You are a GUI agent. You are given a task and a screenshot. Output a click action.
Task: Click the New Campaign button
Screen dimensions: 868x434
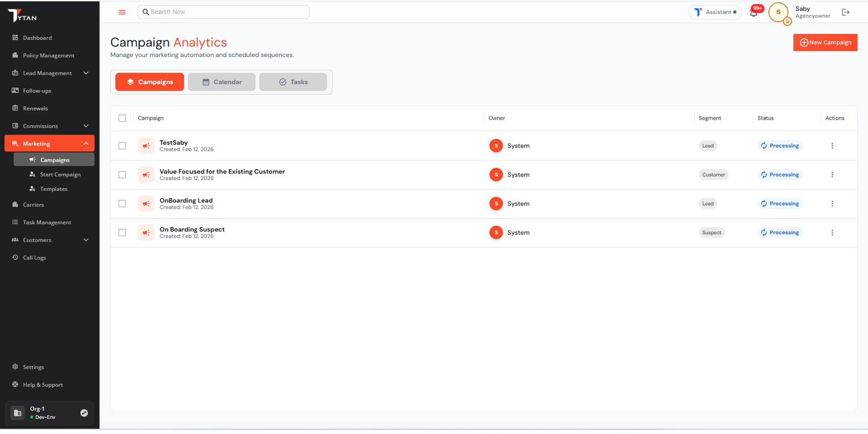(x=825, y=43)
